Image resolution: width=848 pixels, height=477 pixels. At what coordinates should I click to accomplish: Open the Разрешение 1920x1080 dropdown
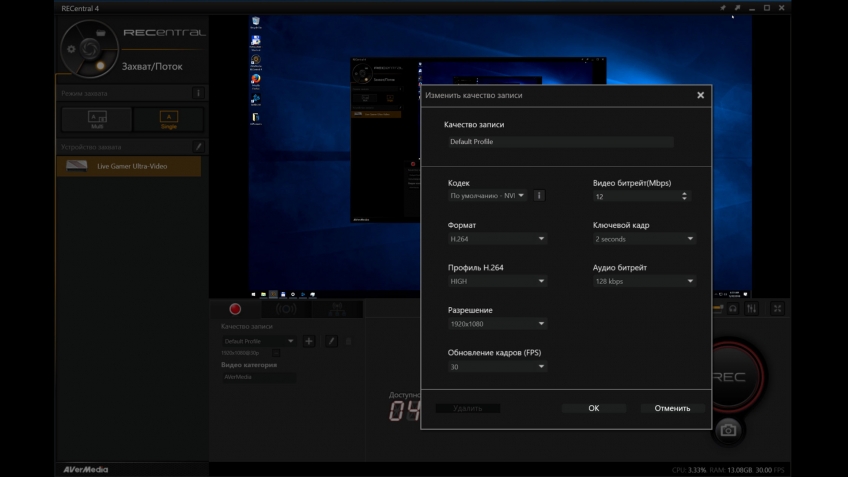click(497, 324)
